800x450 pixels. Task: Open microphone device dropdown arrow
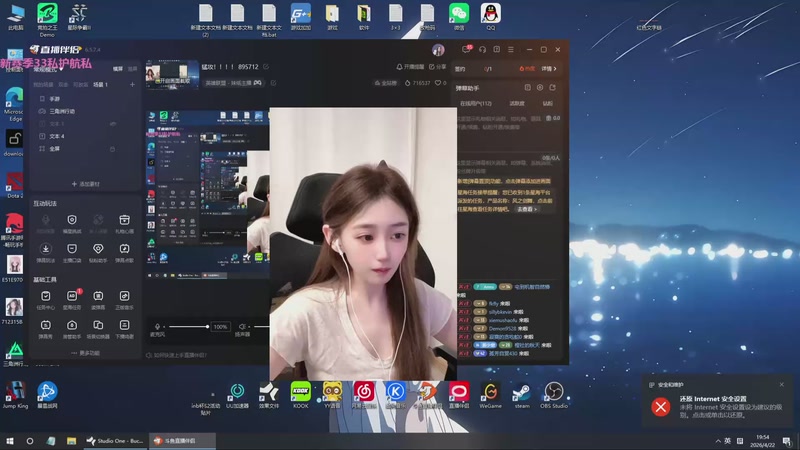[164, 327]
